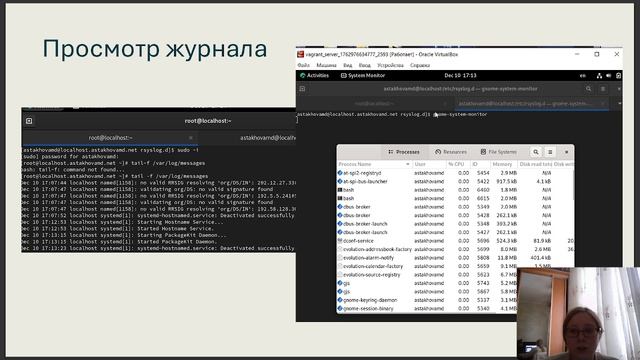The height and width of the screenshot is (360, 640).
Task: Open the Машина menu in VirtualBox
Action: click(327, 65)
